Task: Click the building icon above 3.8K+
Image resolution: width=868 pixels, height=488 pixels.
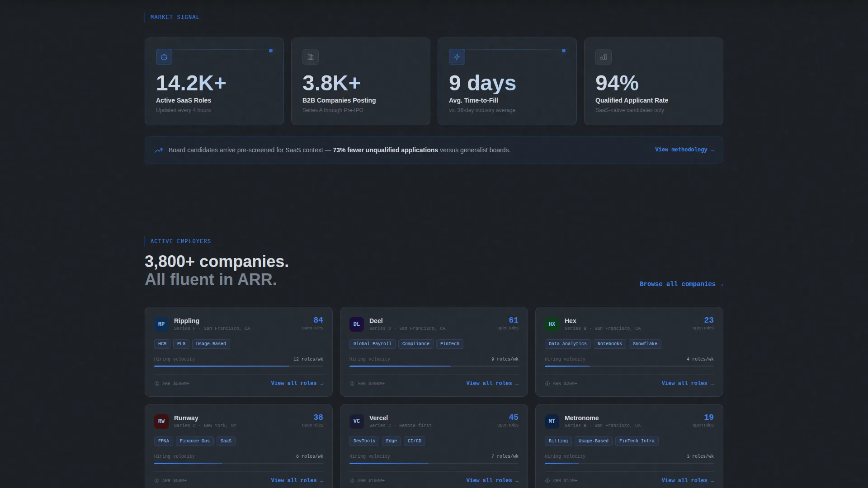Action: click(x=311, y=57)
